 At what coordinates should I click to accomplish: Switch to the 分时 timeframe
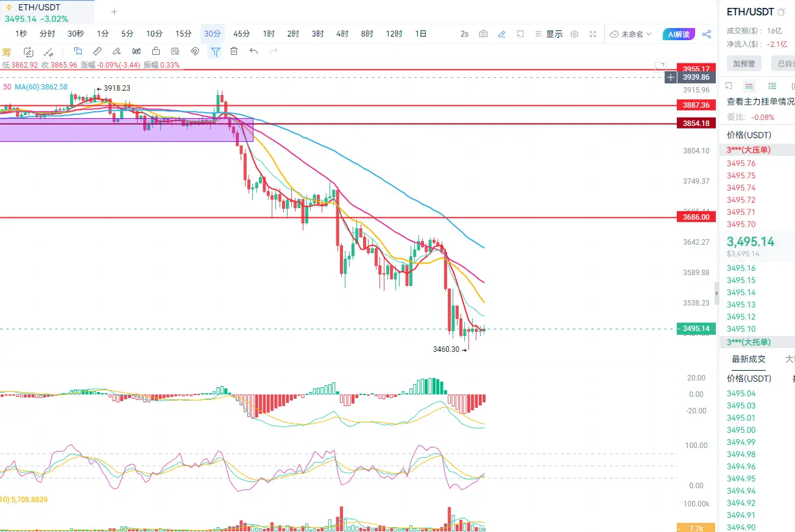pyautogui.click(x=48, y=34)
